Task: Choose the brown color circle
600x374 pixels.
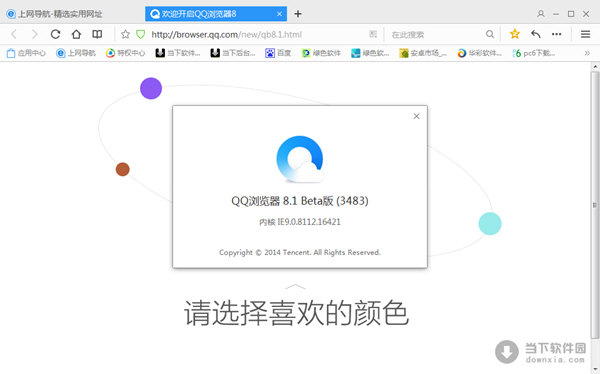Action: point(122,169)
